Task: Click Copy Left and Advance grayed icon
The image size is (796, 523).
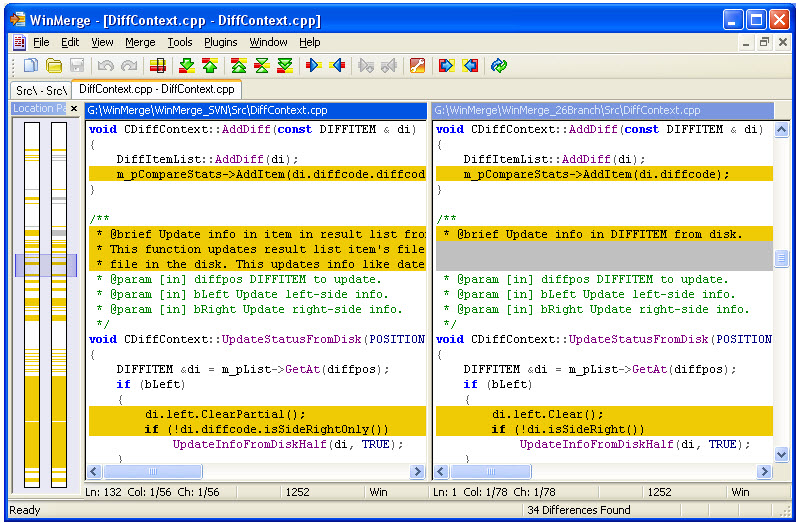Action: tap(389, 66)
